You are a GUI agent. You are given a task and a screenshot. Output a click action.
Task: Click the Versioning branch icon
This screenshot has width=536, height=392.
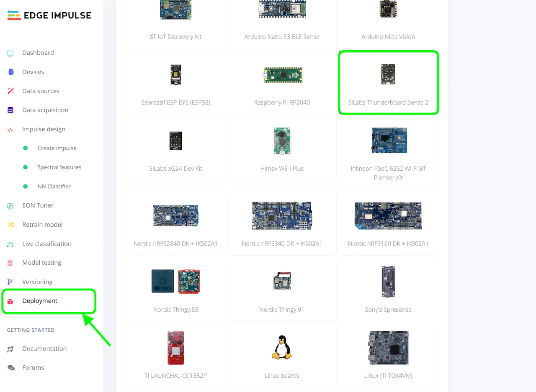[x=10, y=282]
